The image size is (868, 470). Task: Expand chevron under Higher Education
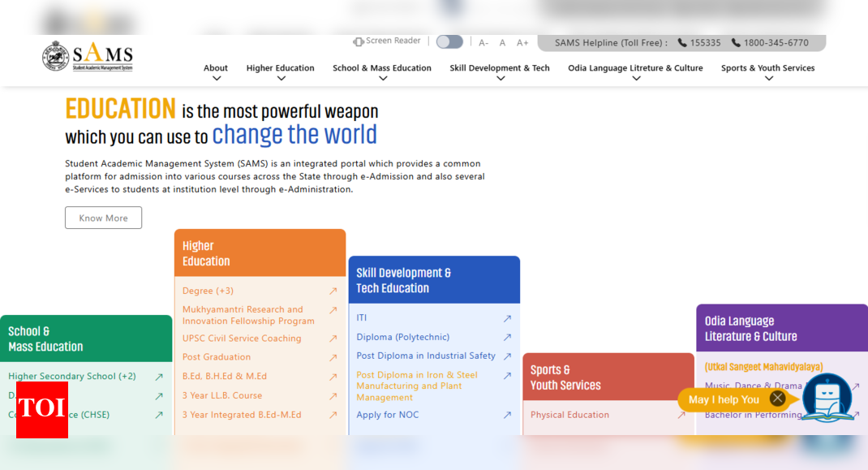coord(281,79)
